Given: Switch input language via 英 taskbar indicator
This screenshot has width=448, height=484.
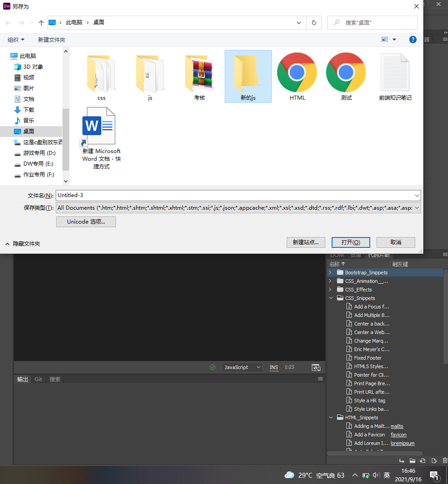Looking at the screenshot, I should coord(387,475).
